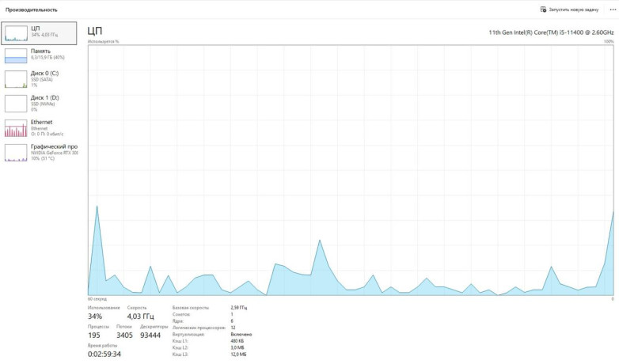Click the 34% usage value below graph
Image resolution: width=619 pixels, height=364 pixels.
[95, 316]
